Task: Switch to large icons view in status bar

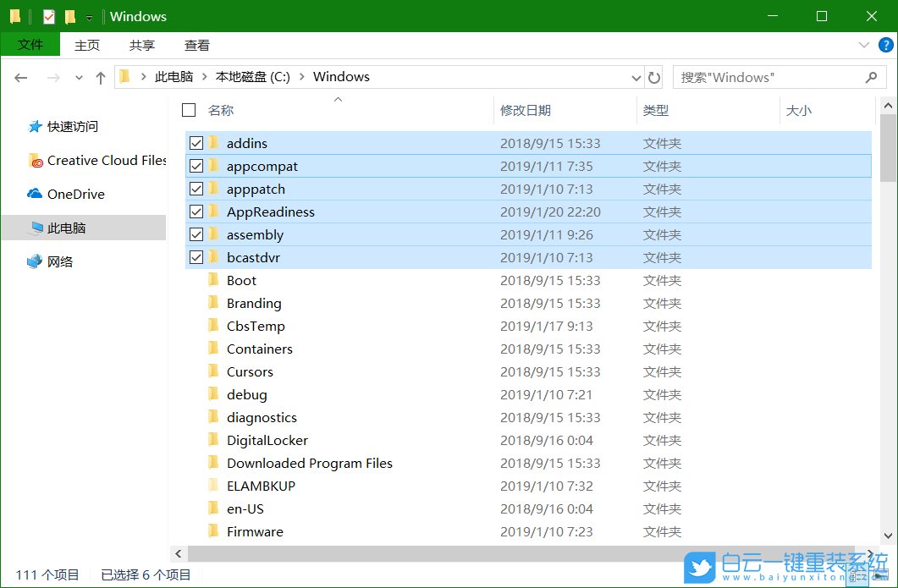Action: click(x=879, y=574)
